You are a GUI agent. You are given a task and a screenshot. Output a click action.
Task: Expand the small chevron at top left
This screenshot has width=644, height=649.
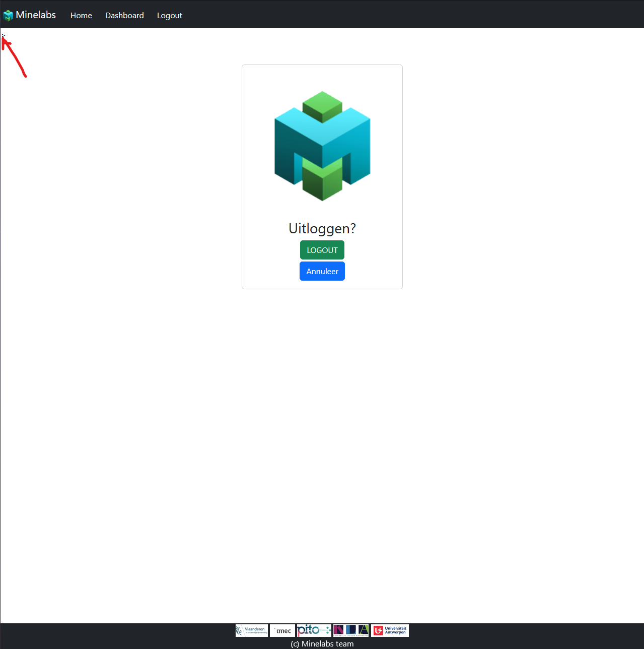3,34
